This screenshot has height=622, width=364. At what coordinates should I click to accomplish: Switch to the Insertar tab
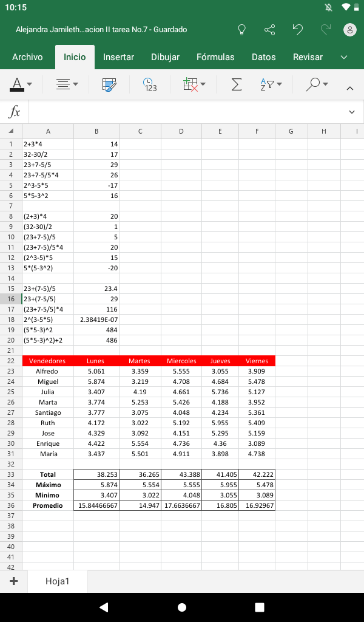118,57
